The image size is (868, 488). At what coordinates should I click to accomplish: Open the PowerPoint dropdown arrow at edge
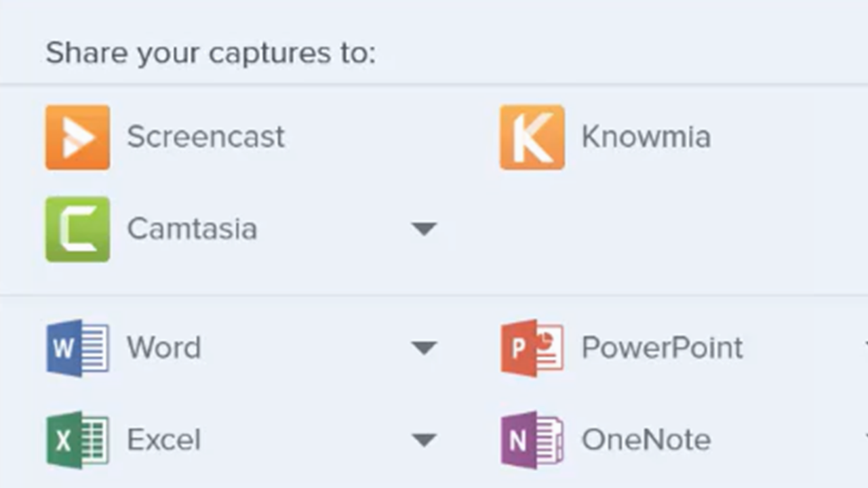click(x=865, y=347)
